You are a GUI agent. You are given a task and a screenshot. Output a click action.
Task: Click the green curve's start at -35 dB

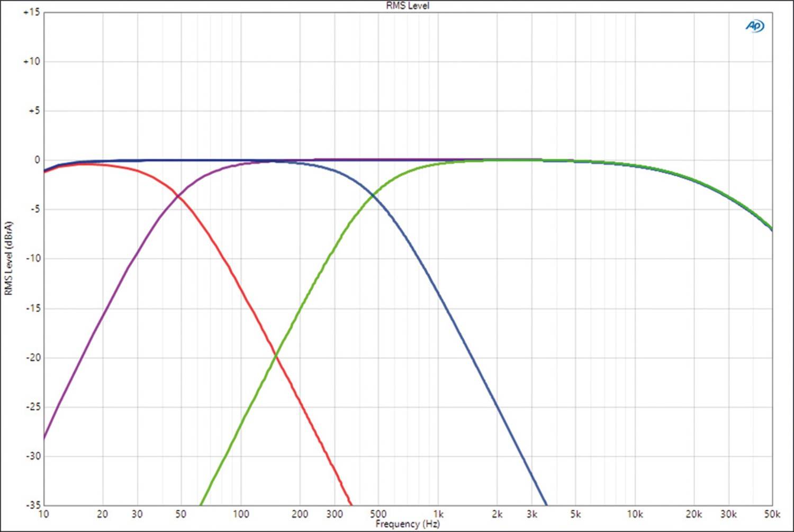coord(201,504)
